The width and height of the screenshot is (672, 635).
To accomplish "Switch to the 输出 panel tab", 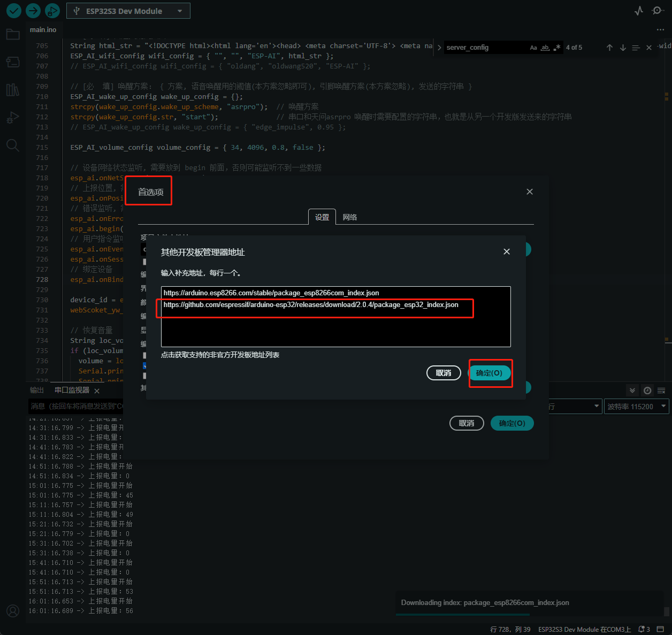I will coord(37,390).
